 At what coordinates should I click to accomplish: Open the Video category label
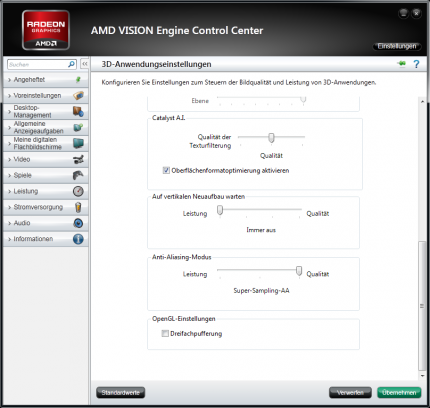[22, 159]
